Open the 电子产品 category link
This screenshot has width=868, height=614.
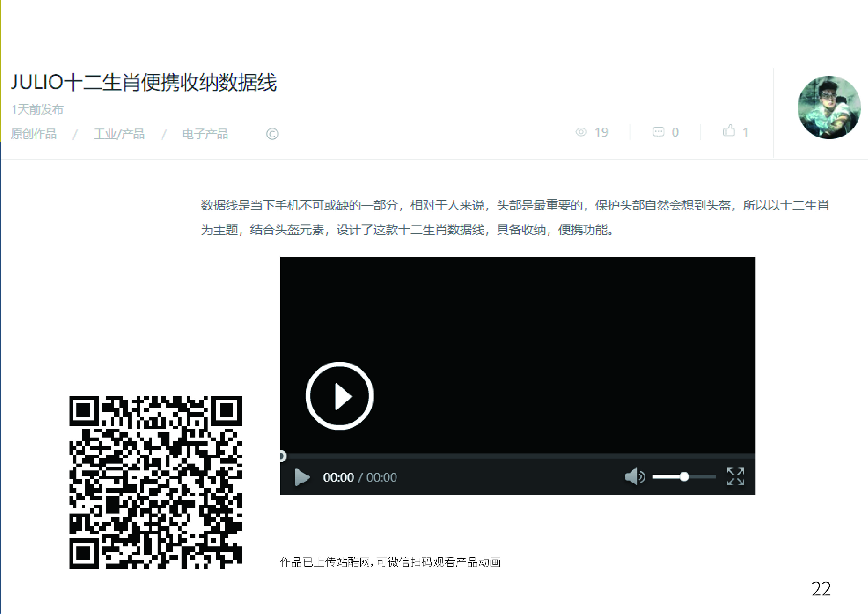pos(205,134)
